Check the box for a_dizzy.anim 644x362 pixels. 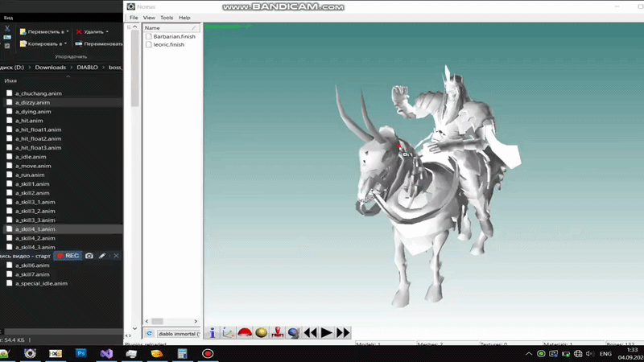coord(9,102)
